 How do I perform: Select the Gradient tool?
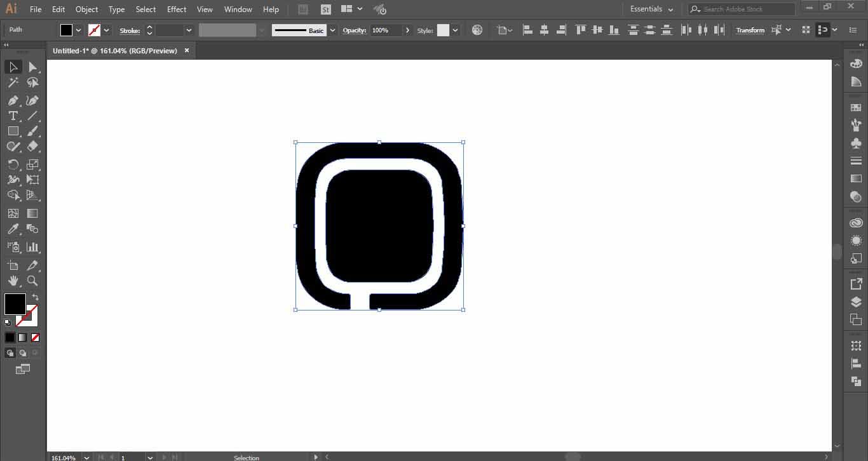pos(32,213)
